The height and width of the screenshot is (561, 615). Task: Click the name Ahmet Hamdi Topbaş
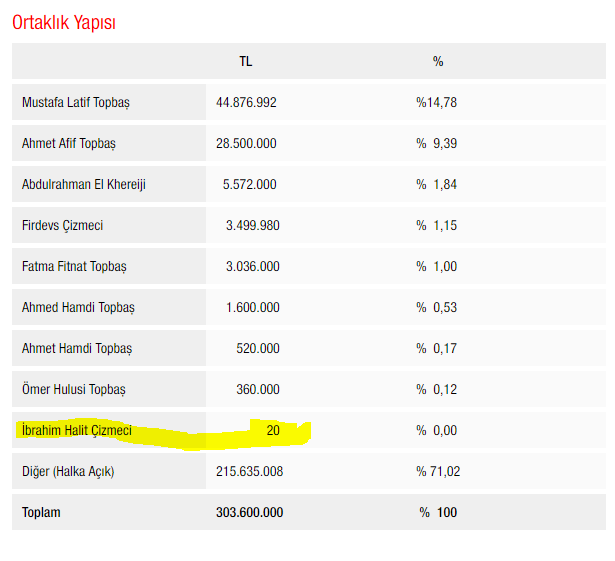(x=77, y=349)
